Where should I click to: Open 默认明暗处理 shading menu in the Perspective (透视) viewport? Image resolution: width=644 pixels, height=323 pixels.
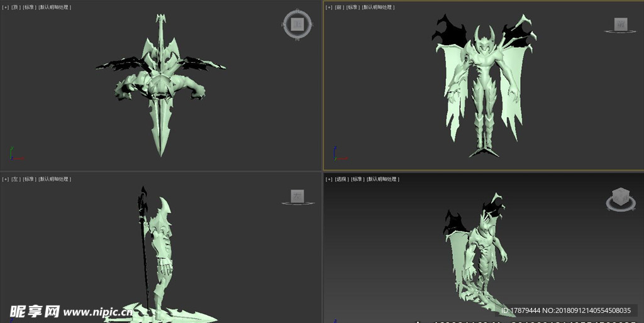click(383, 179)
